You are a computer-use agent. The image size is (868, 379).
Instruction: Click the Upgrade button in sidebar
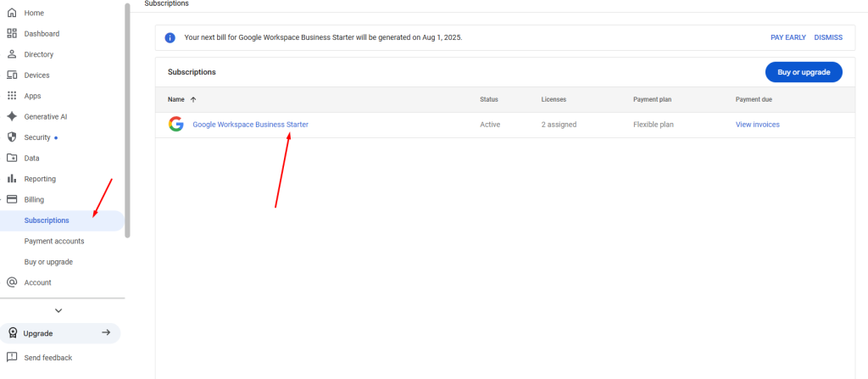[x=60, y=333]
